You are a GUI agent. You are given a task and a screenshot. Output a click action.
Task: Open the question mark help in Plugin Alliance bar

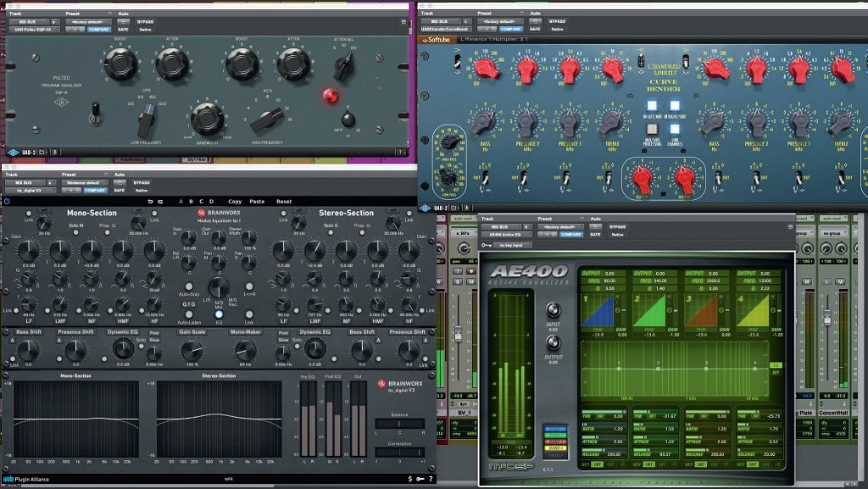431,479
